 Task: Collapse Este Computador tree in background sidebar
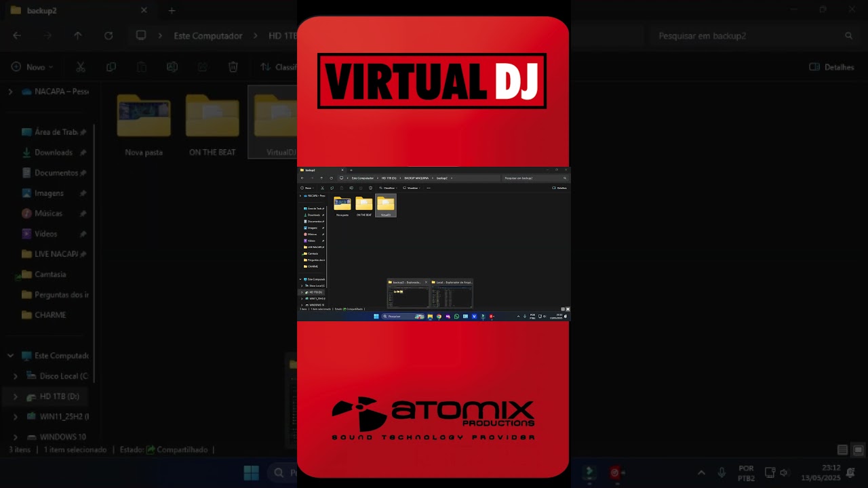click(10, 355)
